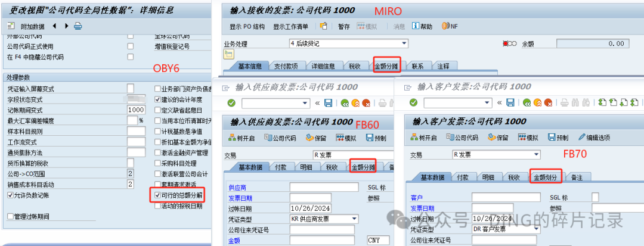Check 计税基数是净值 checkbox
The width and height of the screenshot is (644, 246).
[x=157, y=131]
